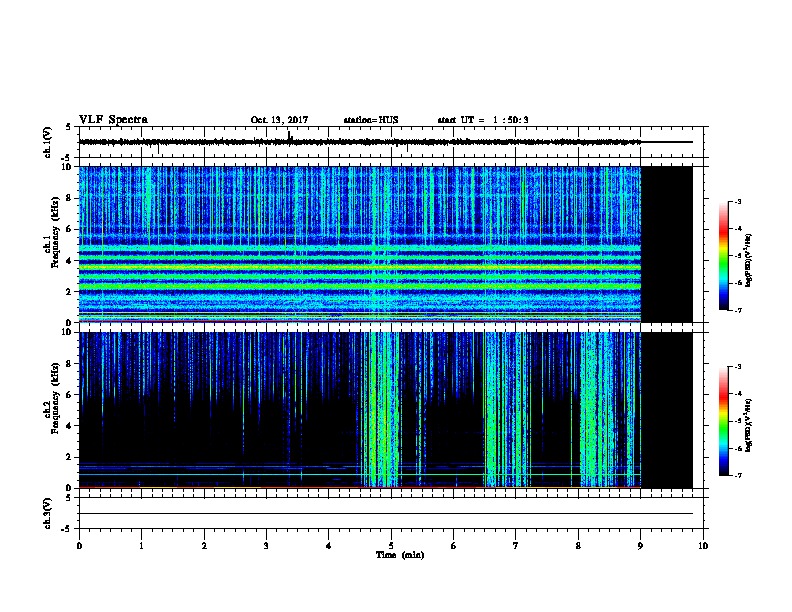792x612 pixels.
Task: Click time axis tick label "3"
Action: point(266,546)
